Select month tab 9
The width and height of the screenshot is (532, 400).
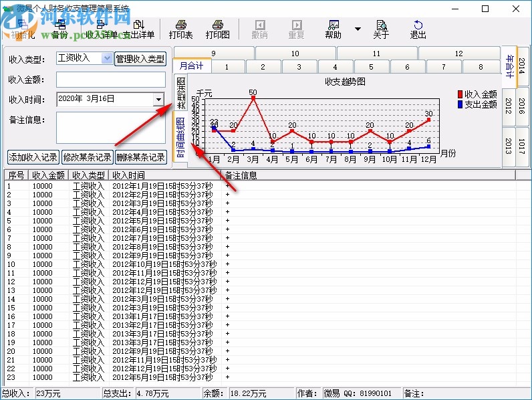pyautogui.click(x=213, y=54)
